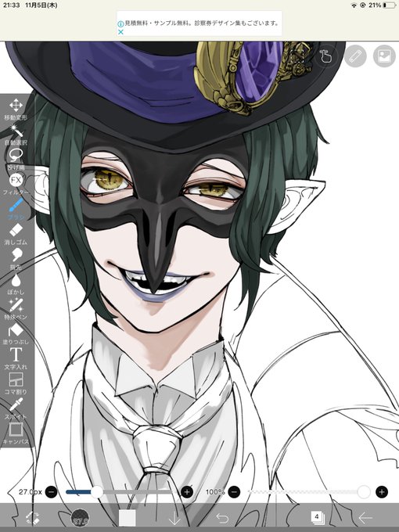The width and height of the screenshot is (399, 532).
Task: Open the FX Filter tool (フィルター)
Action: 16,184
